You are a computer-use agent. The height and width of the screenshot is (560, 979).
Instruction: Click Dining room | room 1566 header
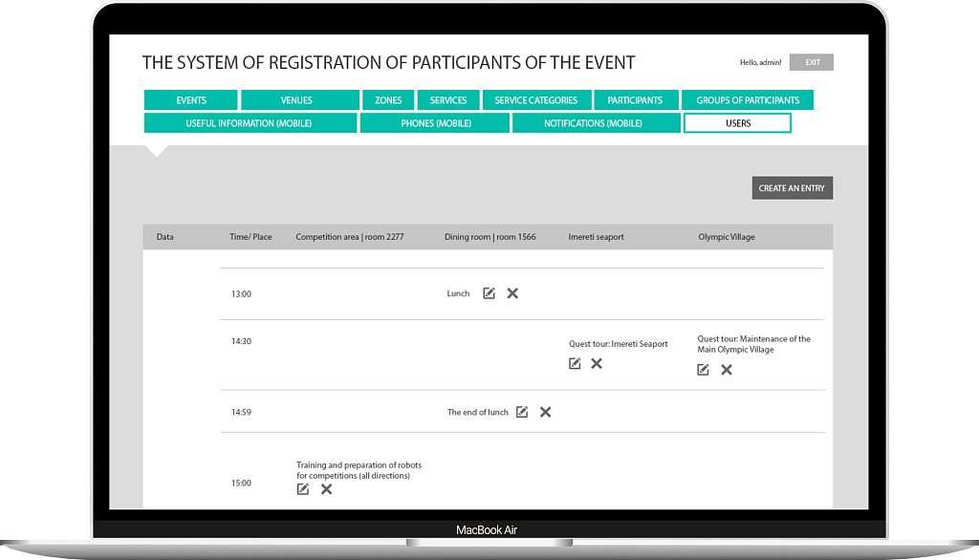[490, 237]
